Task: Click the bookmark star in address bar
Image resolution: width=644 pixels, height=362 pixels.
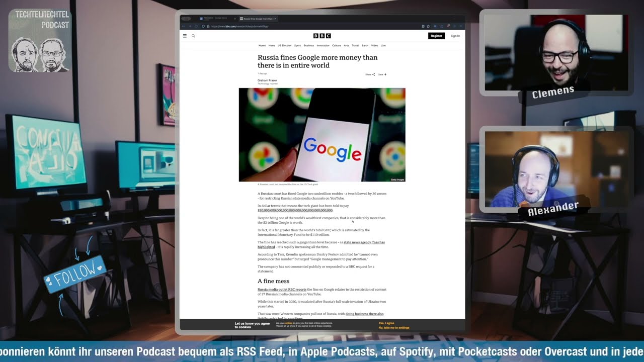Action: coord(428,26)
